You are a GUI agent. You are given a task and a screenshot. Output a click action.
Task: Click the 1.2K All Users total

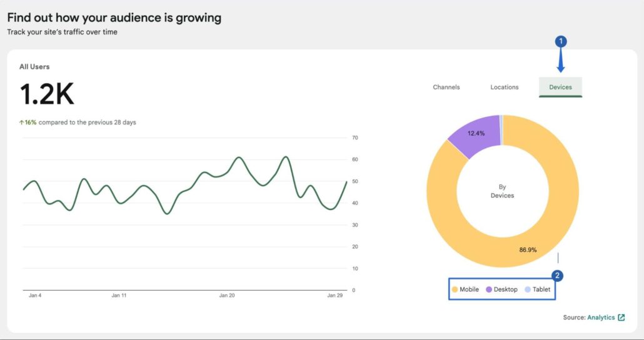click(47, 94)
